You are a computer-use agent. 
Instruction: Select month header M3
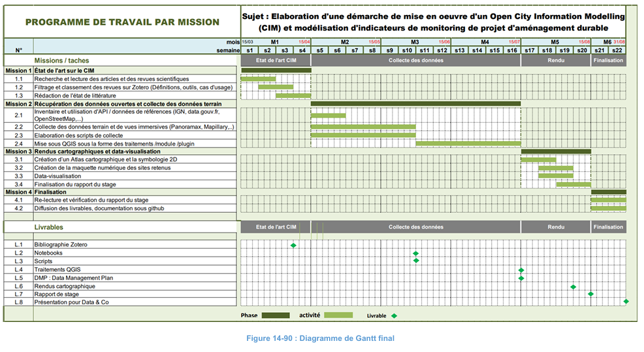click(x=415, y=42)
